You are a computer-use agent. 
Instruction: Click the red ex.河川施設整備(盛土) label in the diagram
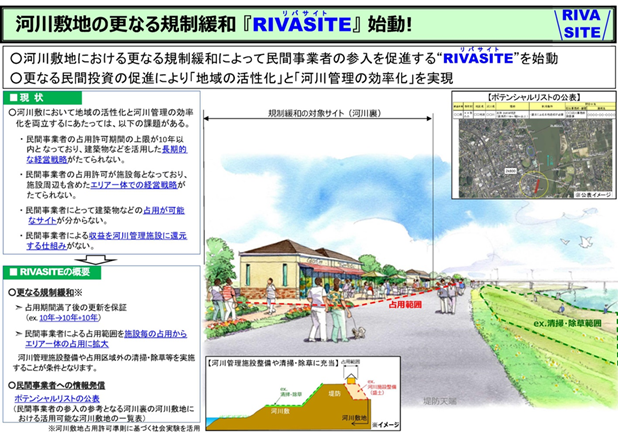[x=380, y=387]
